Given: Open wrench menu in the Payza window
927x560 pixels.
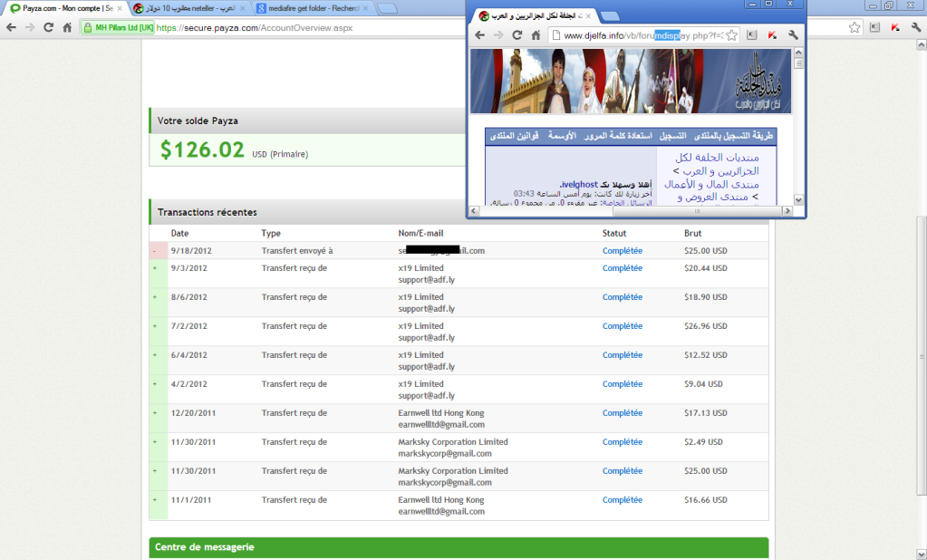Looking at the screenshot, I should click(x=916, y=27).
